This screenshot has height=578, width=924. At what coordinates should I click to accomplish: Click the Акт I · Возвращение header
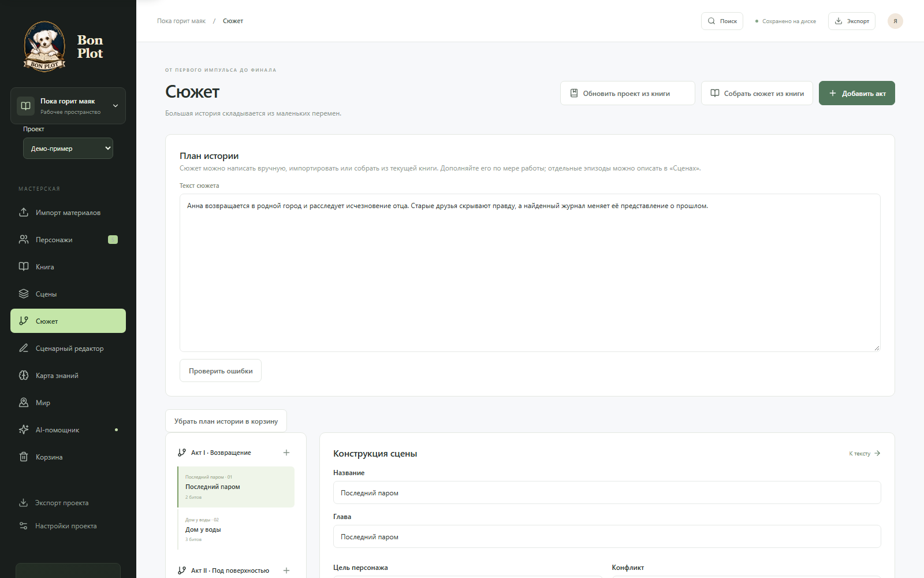[x=221, y=453]
